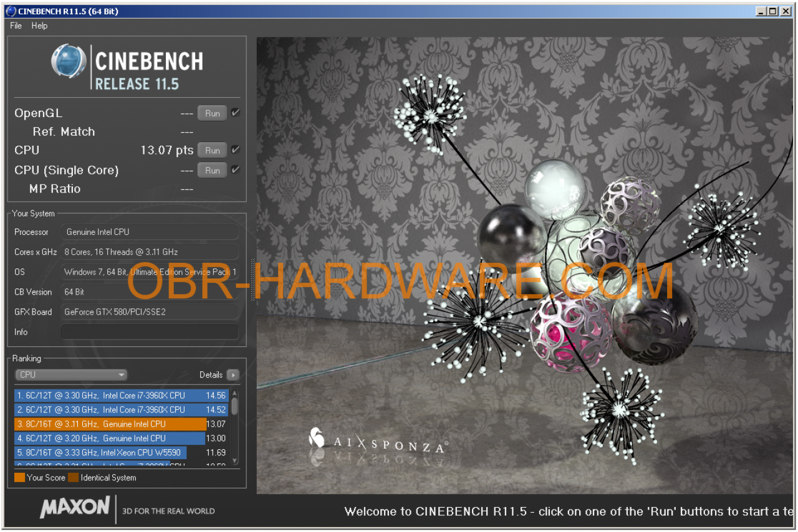Select ranking row 5 Xeon W5590
The height and width of the screenshot is (532, 798).
click(x=122, y=452)
